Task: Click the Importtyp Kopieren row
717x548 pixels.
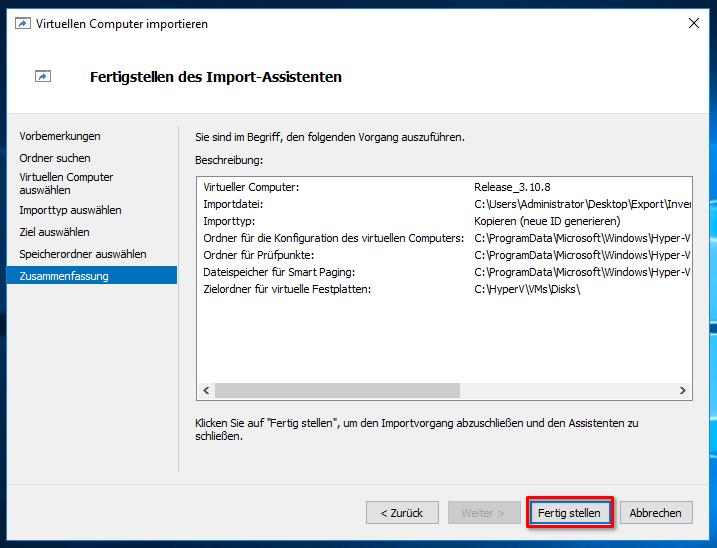Action: pyautogui.click(x=445, y=221)
